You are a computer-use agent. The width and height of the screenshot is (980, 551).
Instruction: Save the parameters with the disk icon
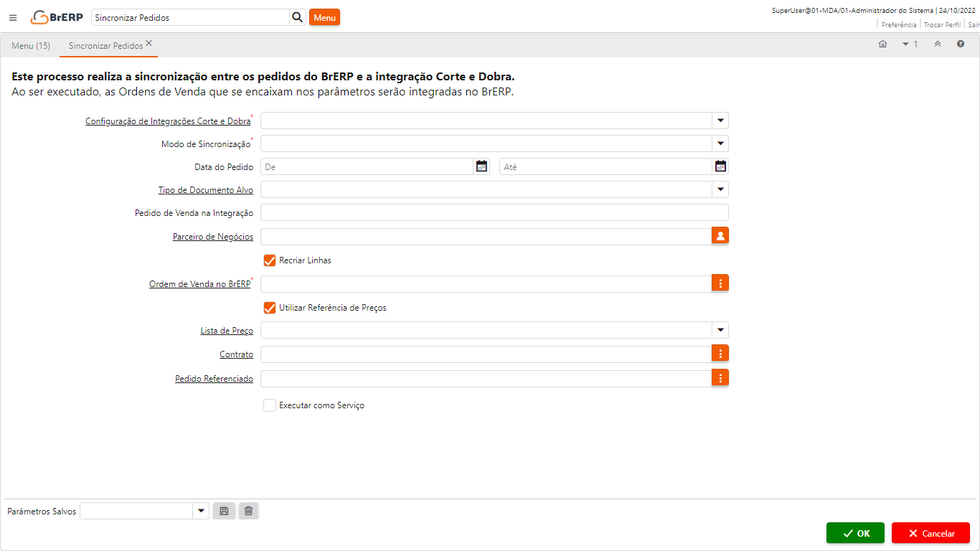pos(224,511)
